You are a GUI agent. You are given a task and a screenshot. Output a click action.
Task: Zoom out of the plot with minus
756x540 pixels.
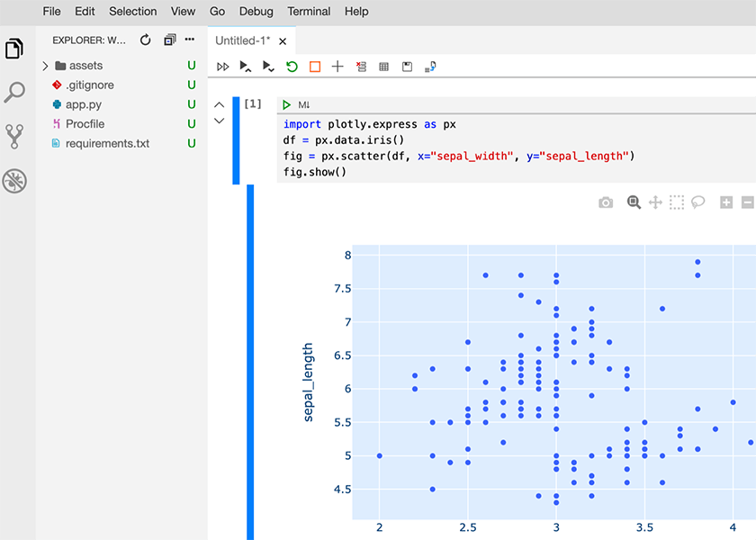(x=748, y=202)
